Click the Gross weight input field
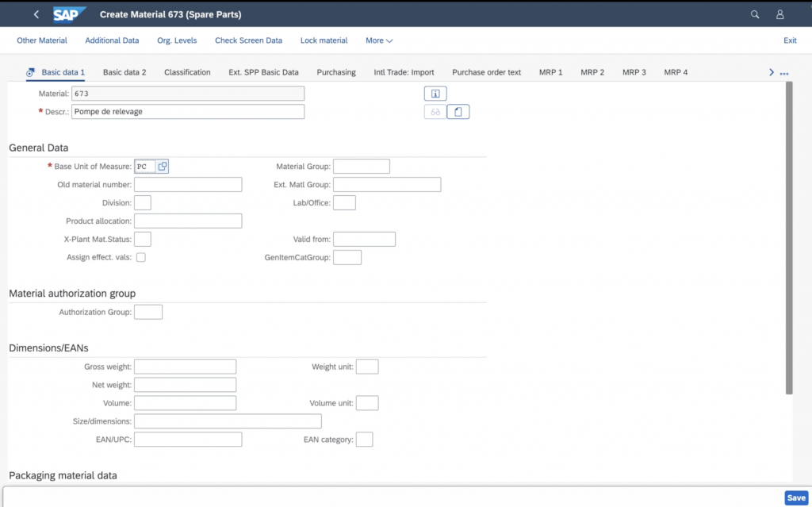Screen dimensions: 812x507 [185, 367]
